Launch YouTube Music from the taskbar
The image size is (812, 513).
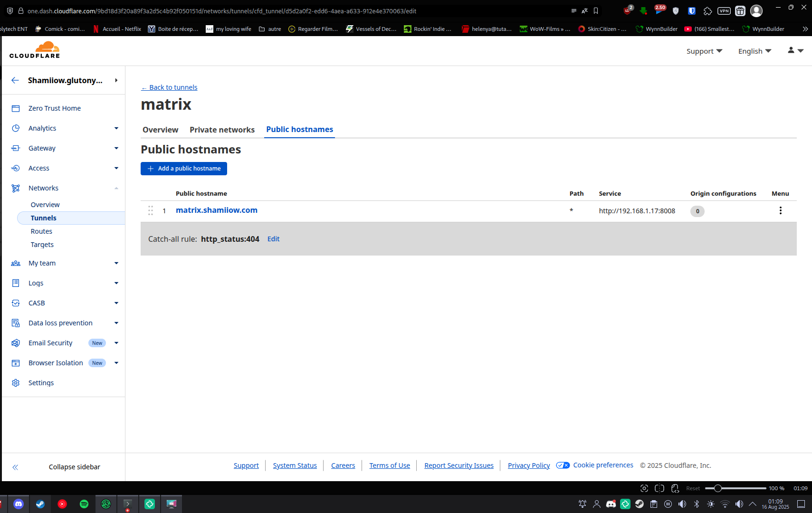pyautogui.click(x=62, y=504)
